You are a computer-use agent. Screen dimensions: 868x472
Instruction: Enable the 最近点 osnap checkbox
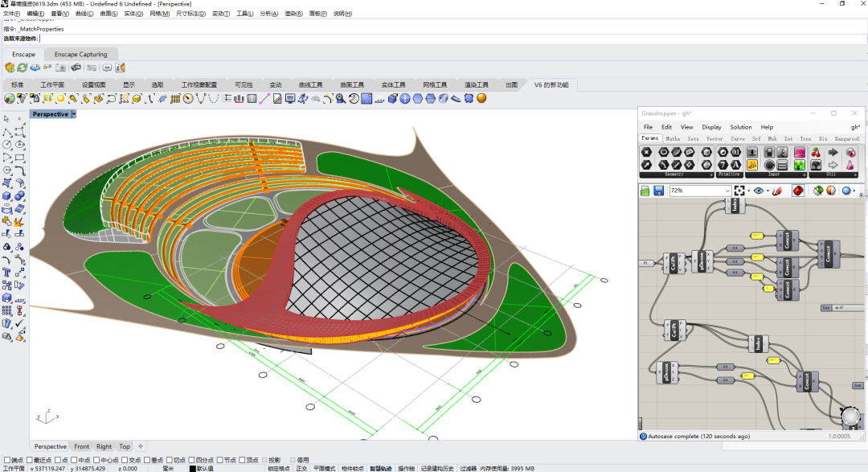[30, 460]
